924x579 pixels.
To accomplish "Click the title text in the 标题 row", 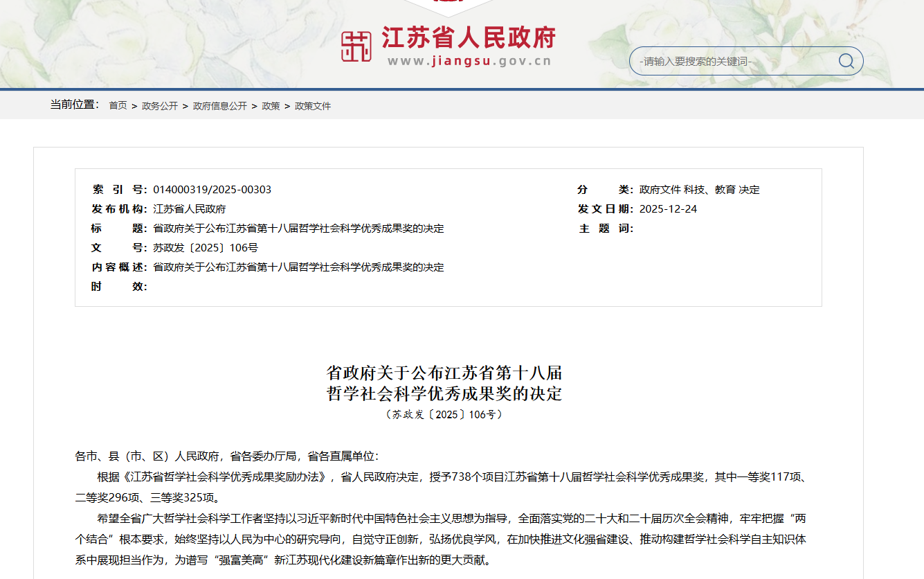I will 298,229.
